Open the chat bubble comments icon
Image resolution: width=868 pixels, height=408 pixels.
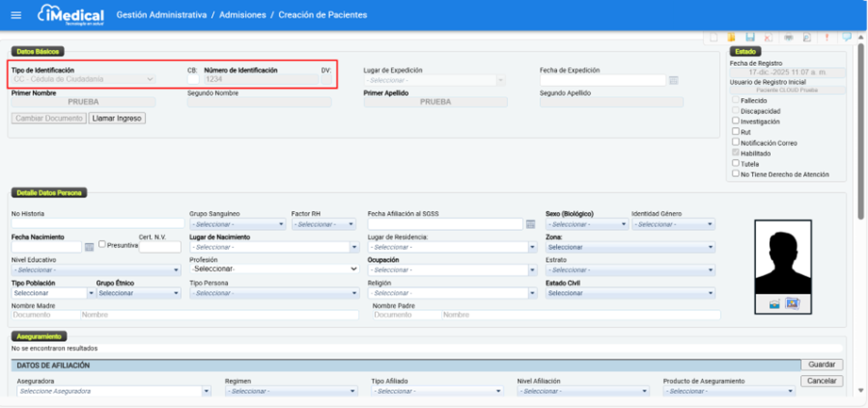(x=846, y=37)
